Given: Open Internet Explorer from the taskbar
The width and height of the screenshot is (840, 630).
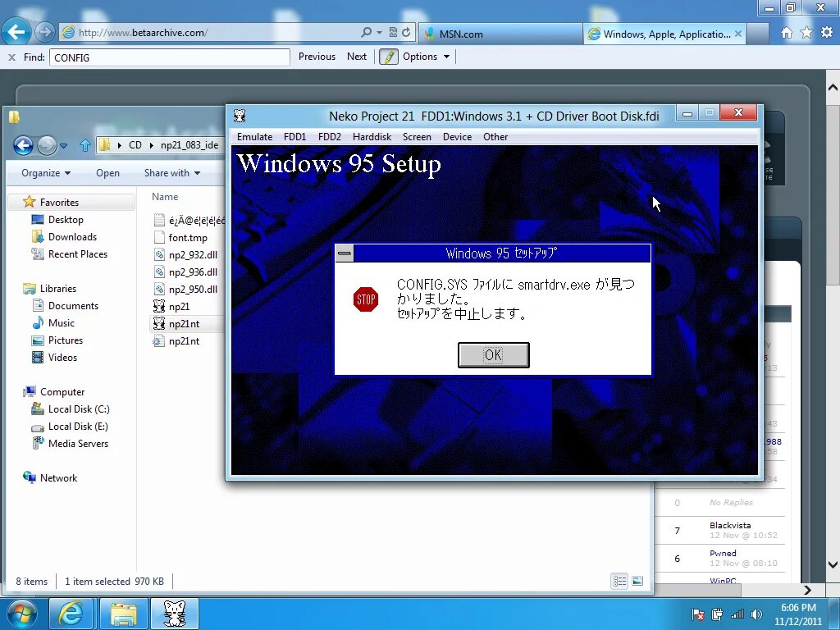Looking at the screenshot, I should pyautogui.click(x=72, y=614).
